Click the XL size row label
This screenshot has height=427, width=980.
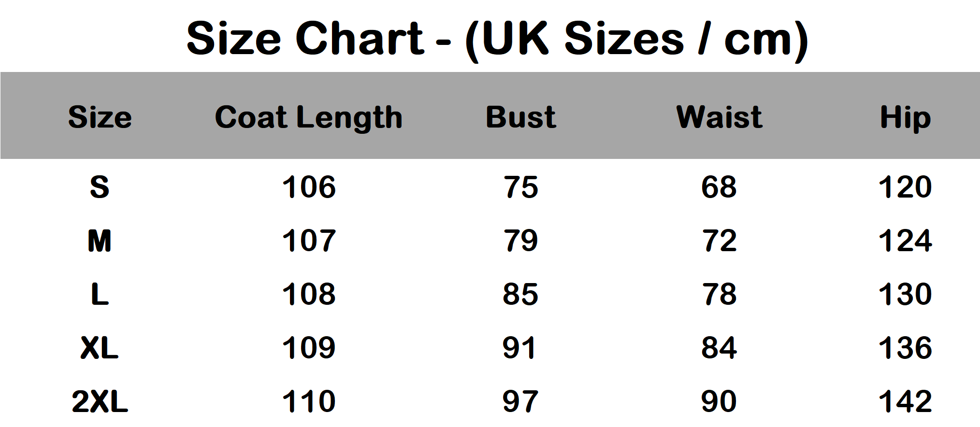[100, 348]
